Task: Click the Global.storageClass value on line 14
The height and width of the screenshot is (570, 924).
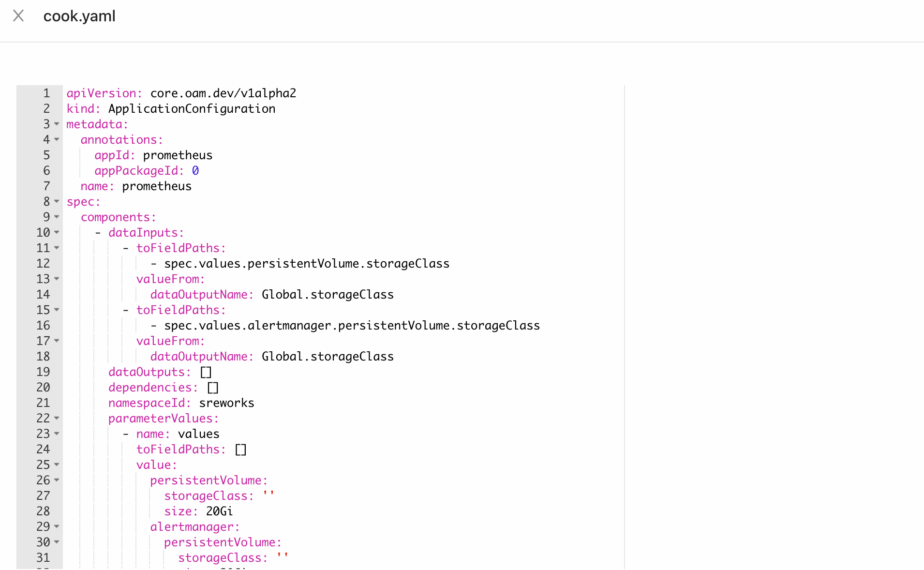Action: (x=328, y=295)
